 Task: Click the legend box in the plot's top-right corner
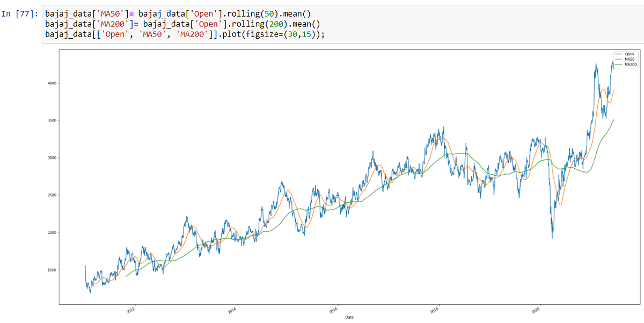point(625,59)
